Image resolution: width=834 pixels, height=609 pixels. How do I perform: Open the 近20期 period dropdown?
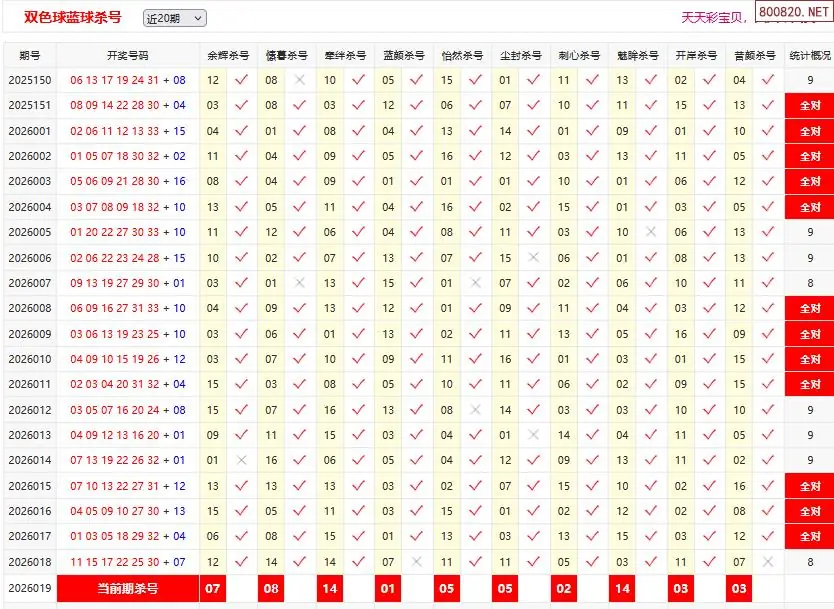(174, 18)
